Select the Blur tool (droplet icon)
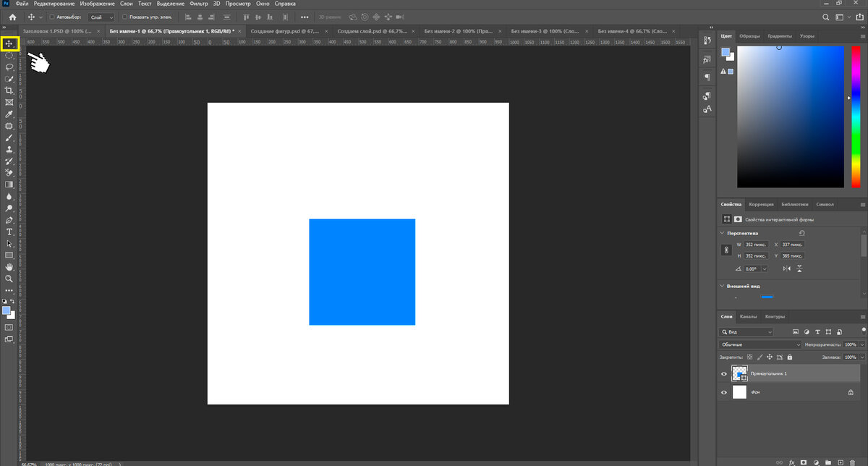 [9, 196]
